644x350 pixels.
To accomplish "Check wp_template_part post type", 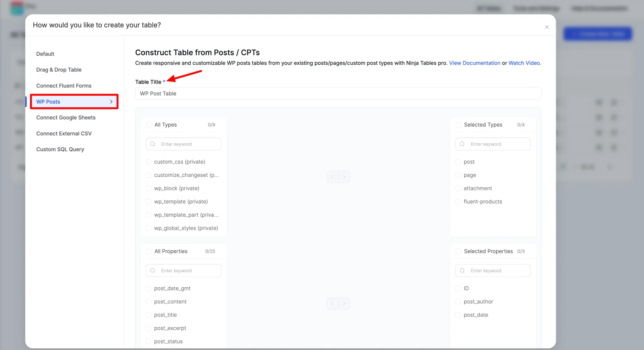I will (149, 215).
